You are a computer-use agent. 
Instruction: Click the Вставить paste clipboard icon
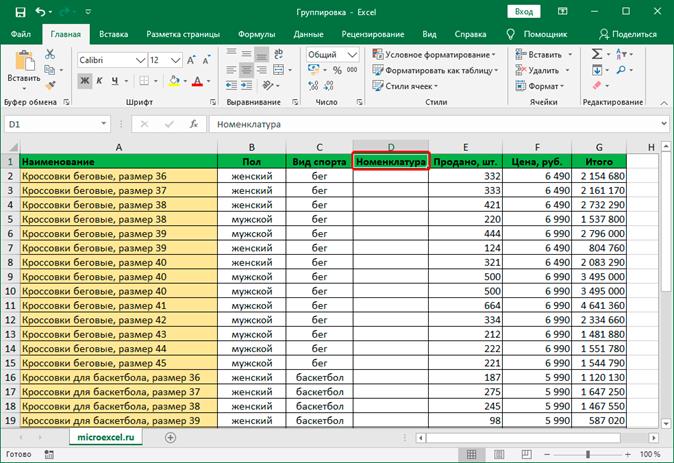(x=25, y=60)
